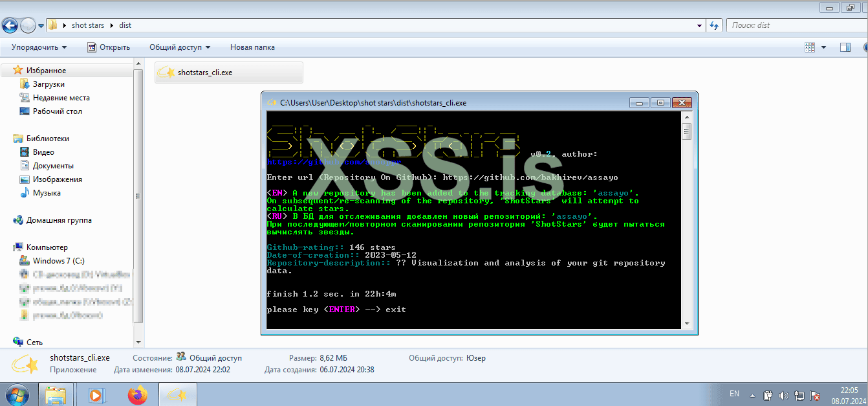Viewport: 868px width, 406px height.
Task: Go forward with the Explorer forward arrow
Action: point(28,25)
